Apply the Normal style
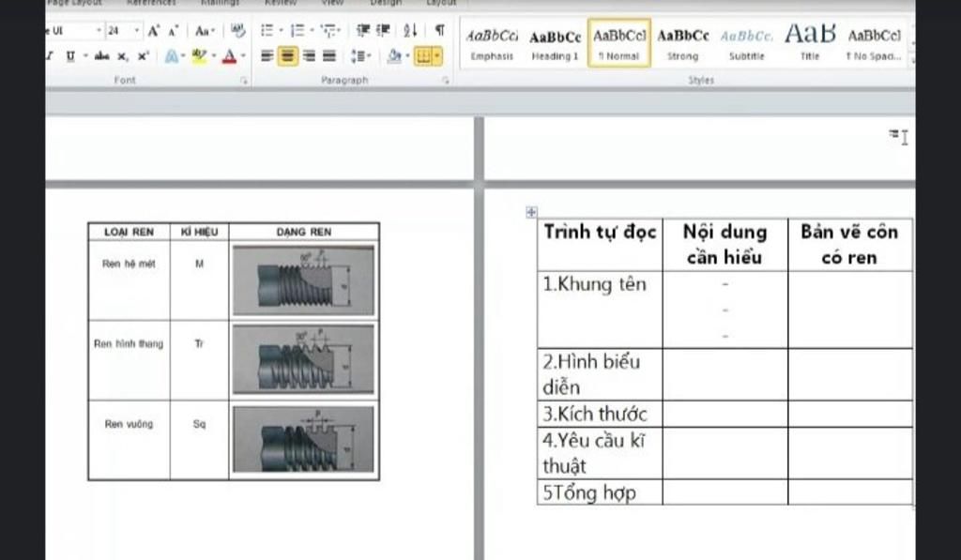Viewport: 961px width, 560px height. pyautogui.click(x=619, y=43)
